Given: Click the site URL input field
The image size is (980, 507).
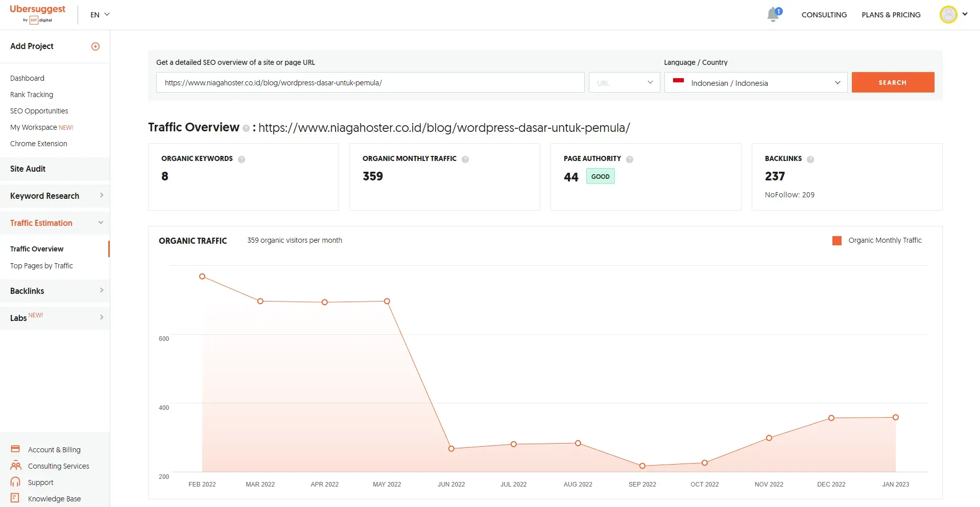Looking at the screenshot, I should [x=370, y=83].
